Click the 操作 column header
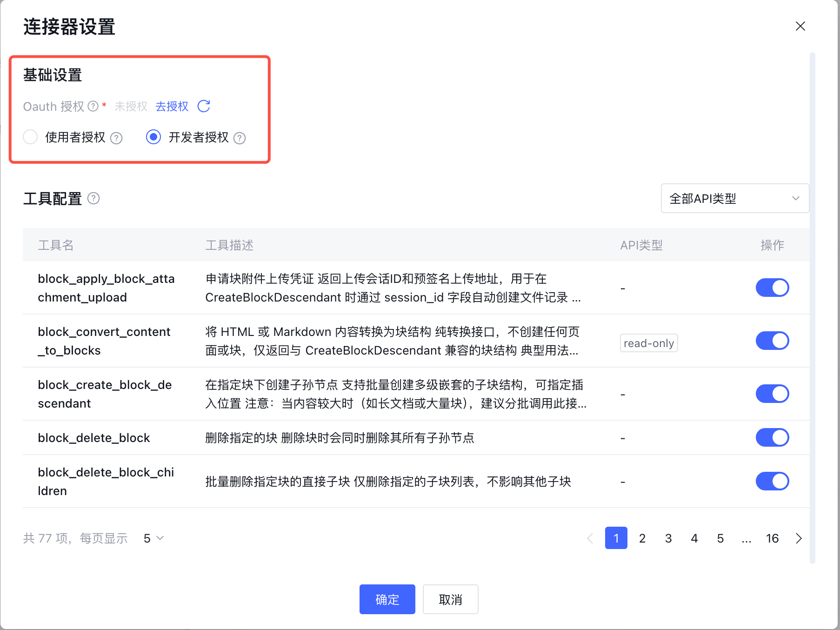The image size is (840, 630). click(772, 245)
